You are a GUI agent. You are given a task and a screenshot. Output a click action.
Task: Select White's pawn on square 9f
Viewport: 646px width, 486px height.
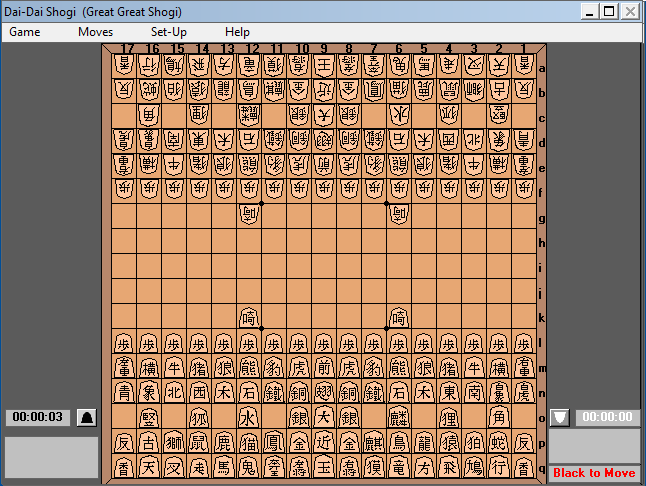pyautogui.click(x=324, y=189)
